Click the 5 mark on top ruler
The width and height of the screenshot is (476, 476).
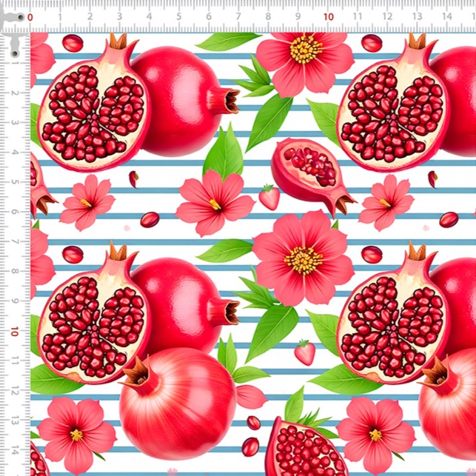[179, 16]
